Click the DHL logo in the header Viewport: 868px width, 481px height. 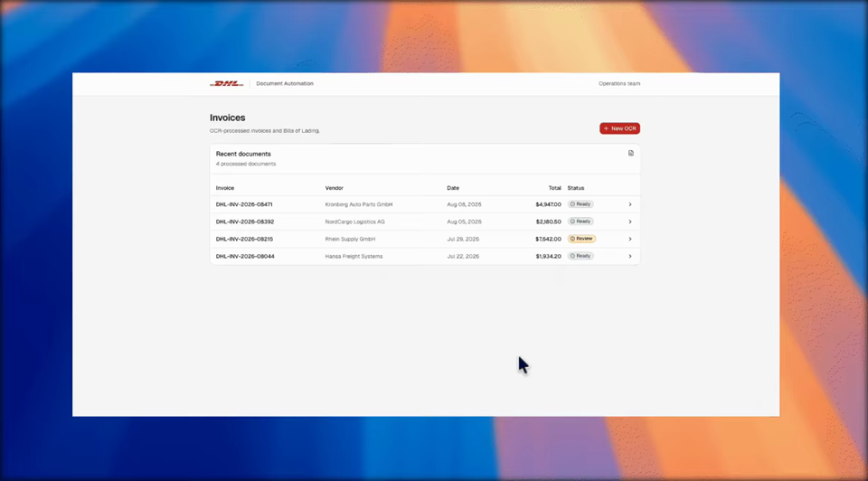pos(226,83)
